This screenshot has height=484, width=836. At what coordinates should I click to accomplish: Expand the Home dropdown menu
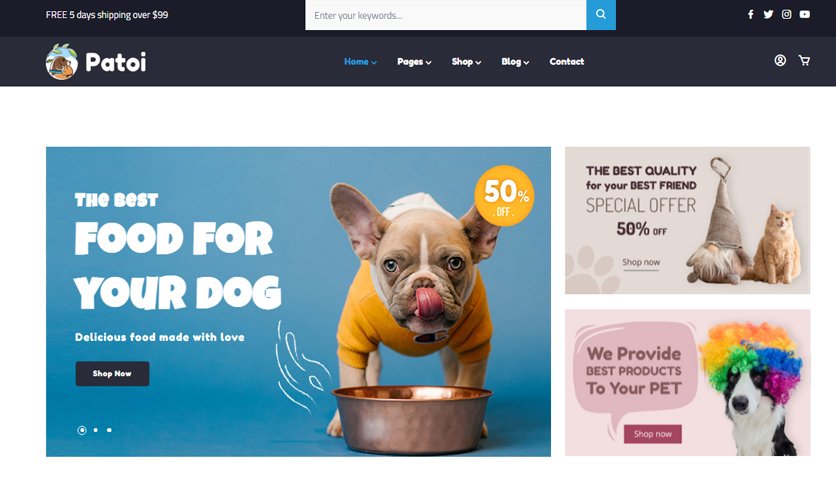[x=360, y=62]
